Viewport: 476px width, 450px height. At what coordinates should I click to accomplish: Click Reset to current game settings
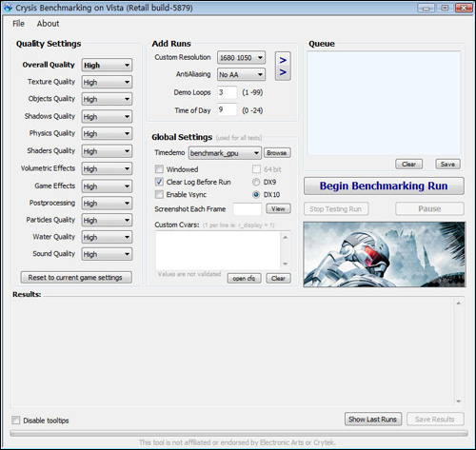tap(76, 278)
